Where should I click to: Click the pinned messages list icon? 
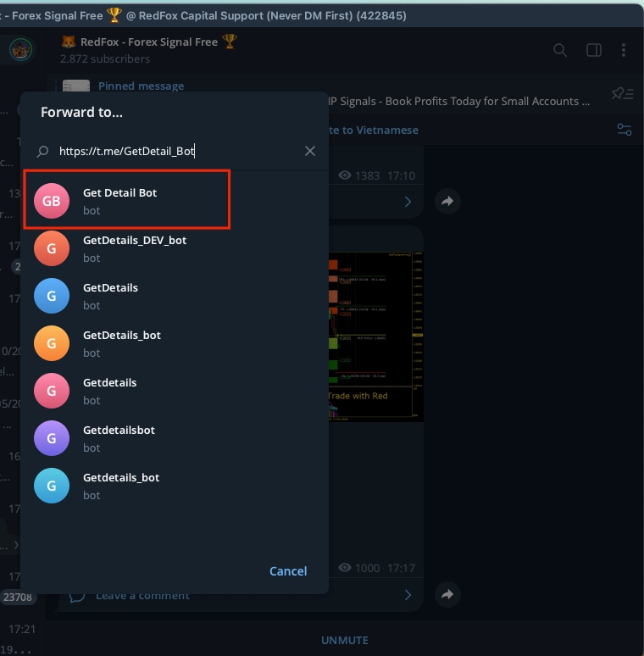point(623,93)
